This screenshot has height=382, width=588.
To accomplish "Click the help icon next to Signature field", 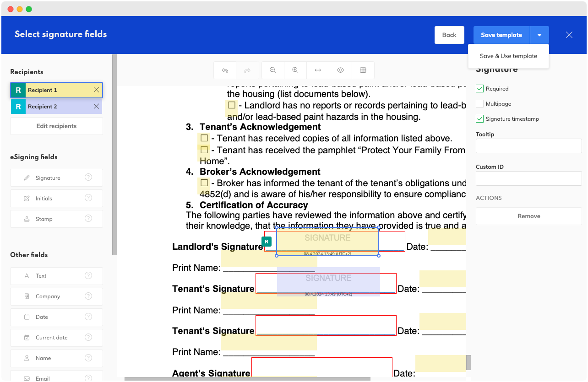I will click(x=88, y=178).
